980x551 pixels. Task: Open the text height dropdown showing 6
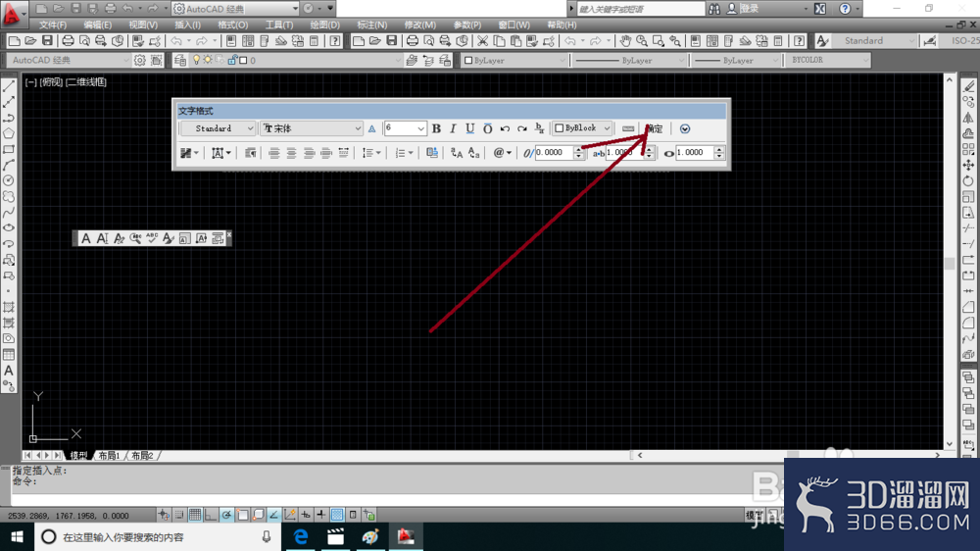(x=405, y=128)
